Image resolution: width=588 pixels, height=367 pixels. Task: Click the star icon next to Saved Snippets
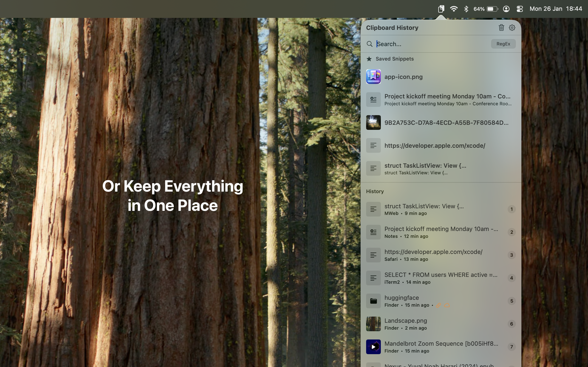[369, 59]
